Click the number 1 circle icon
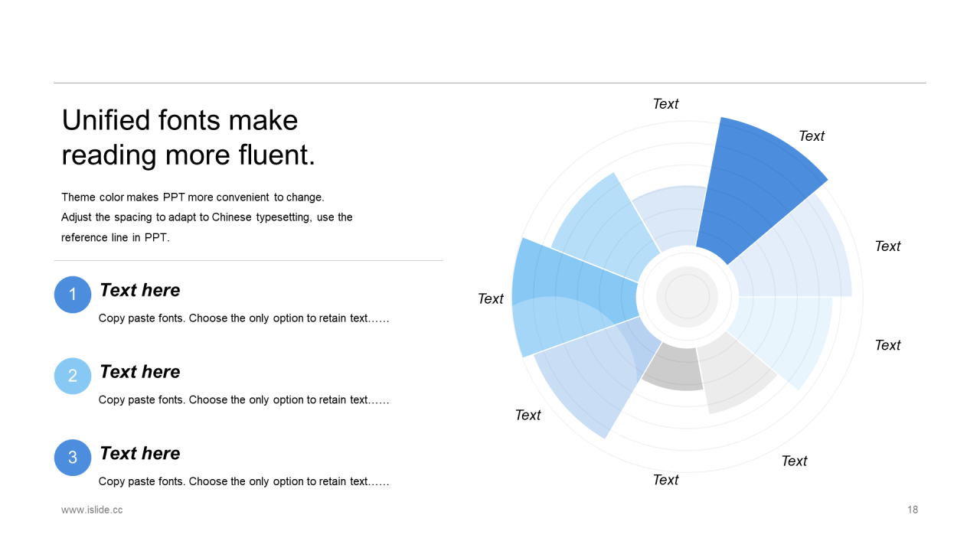Viewport: 980px width, 551px height. point(73,295)
